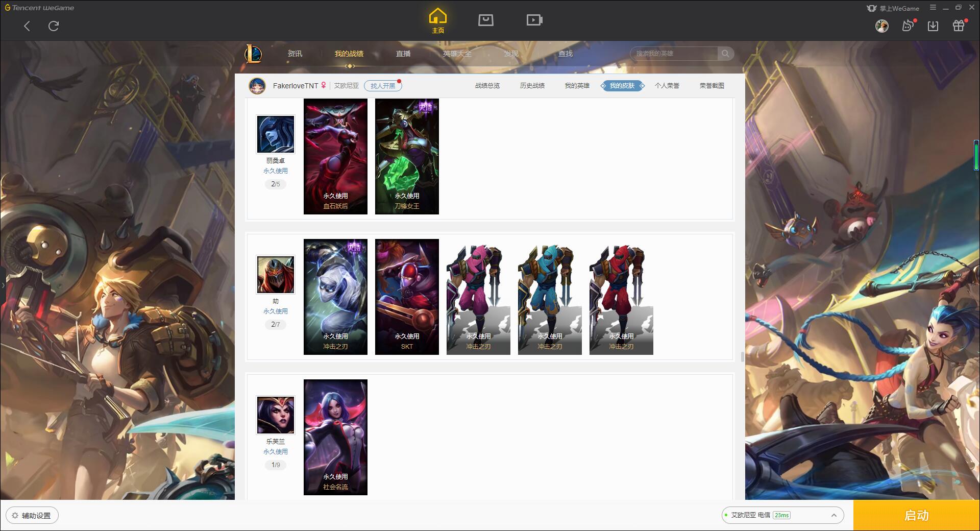This screenshot has height=531, width=980.
Task: Open the 英雄大全 tab
Action: coord(457,54)
